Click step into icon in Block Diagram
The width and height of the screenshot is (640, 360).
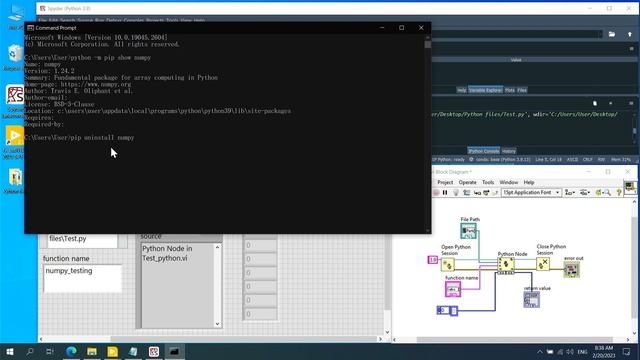click(477, 192)
